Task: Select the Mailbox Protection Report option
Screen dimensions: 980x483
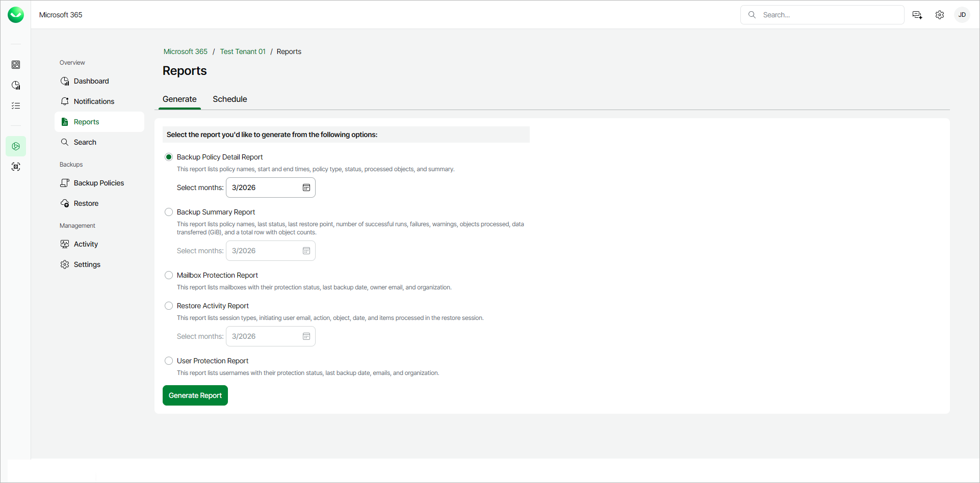Action: (x=169, y=275)
